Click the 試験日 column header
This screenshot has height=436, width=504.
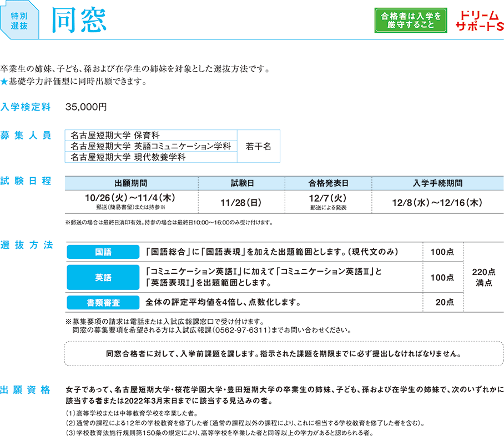pyautogui.click(x=241, y=183)
